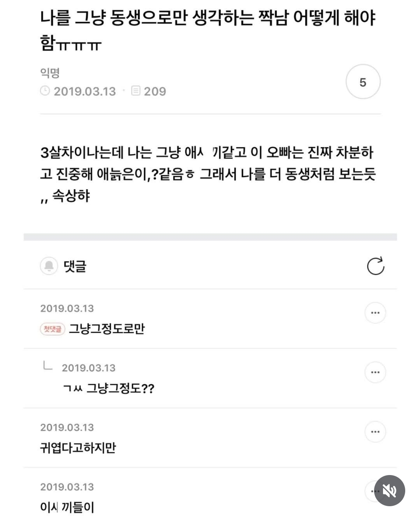Select the 댓글 section heading
The height and width of the screenshot is (528, 420).
click(x=75, y=266)
